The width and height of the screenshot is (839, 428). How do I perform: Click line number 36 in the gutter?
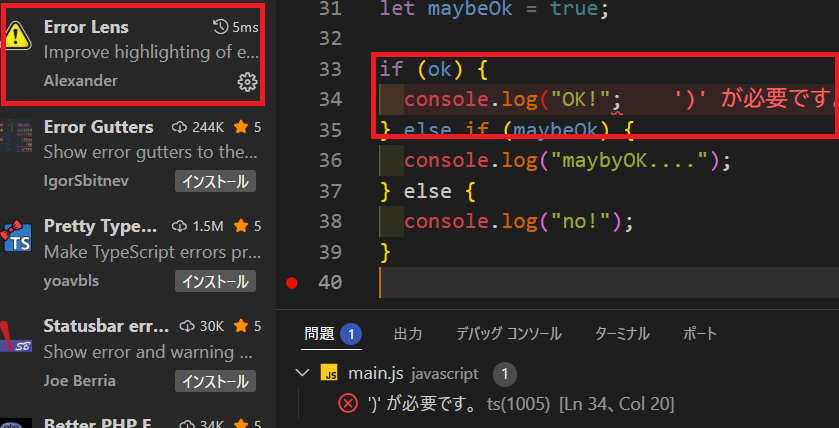(x=330, y=160)
